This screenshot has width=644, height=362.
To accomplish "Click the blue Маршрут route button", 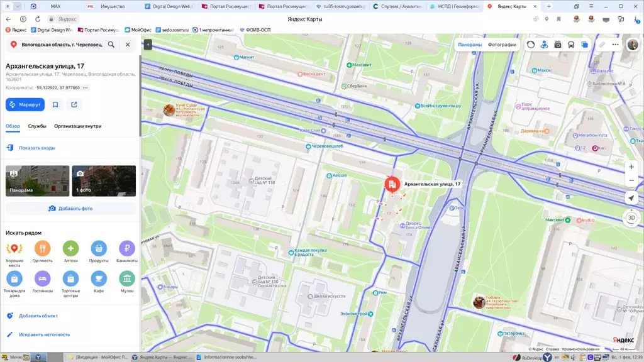I will [25, 105].
